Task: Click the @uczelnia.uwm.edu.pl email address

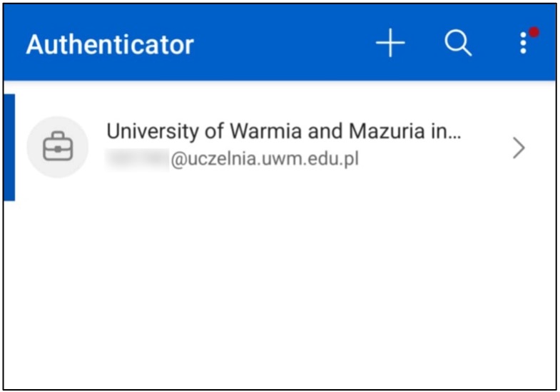Action: 265,159
